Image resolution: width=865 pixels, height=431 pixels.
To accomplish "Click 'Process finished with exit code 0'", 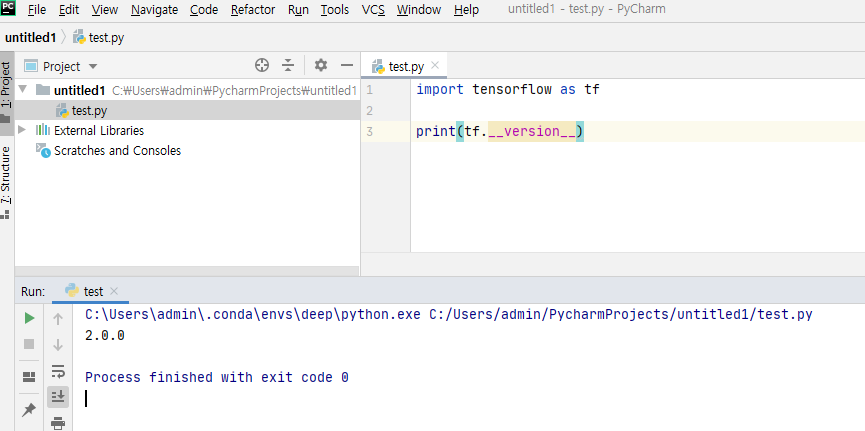I will coord(217,377).
